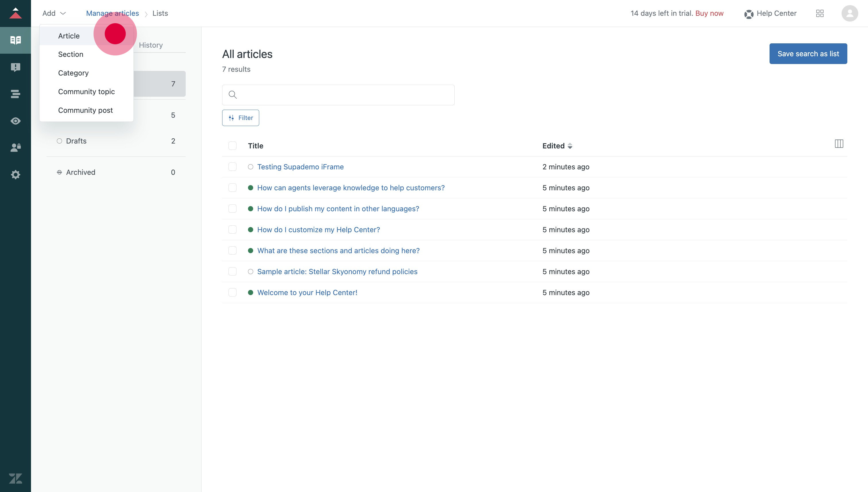Click the Arrange content sidebar icon

tap(15, 94)
